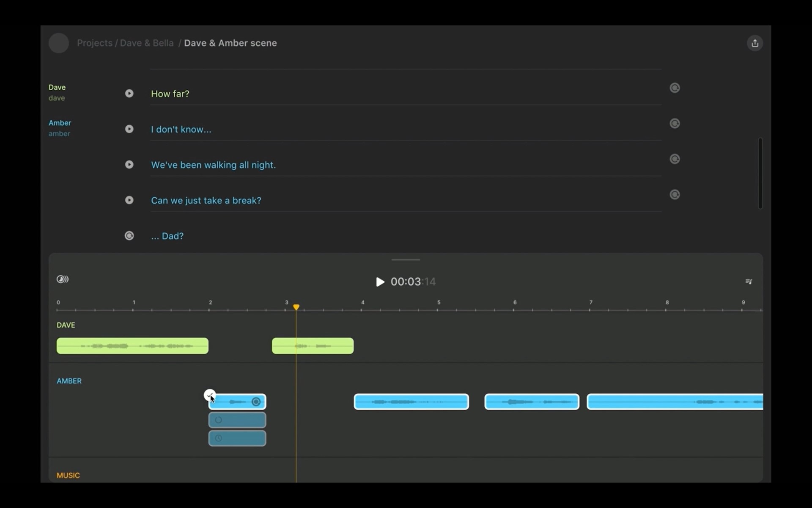The width and height of the screenshot is (812, 508).
Task: Go to Projects breadcrumb
Action: [95, 43]
